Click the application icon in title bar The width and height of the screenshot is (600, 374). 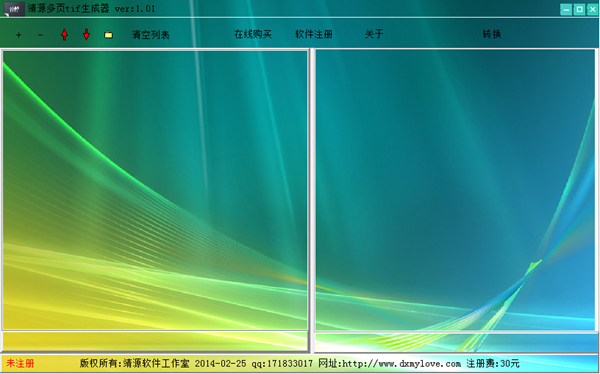click(14, 9)
